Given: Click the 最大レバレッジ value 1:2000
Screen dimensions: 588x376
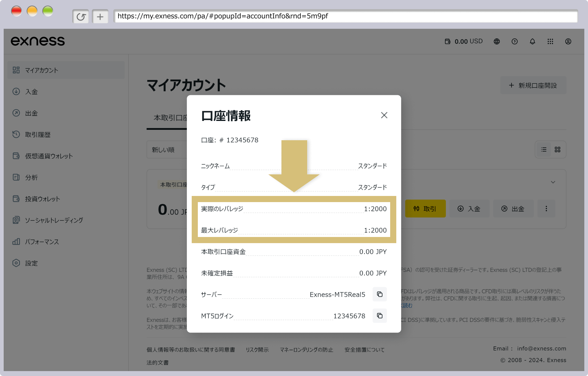Looking at the screenshot, I should pyautogui.click(x=375, y=230).
